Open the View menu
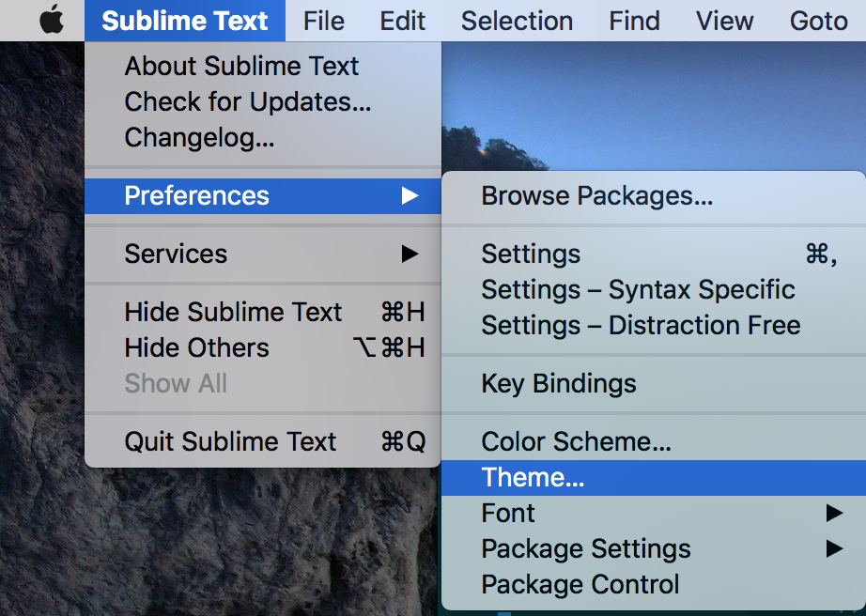 (725, 21)
